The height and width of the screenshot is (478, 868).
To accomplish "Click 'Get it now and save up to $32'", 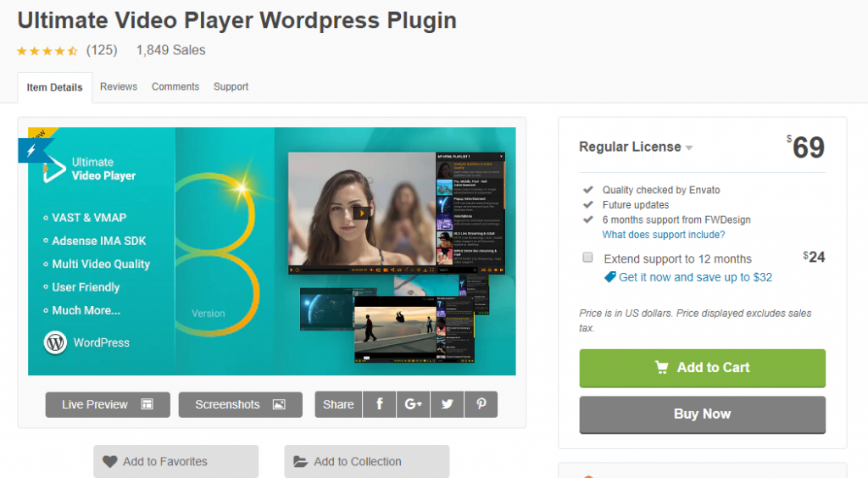I will [695, 277].
